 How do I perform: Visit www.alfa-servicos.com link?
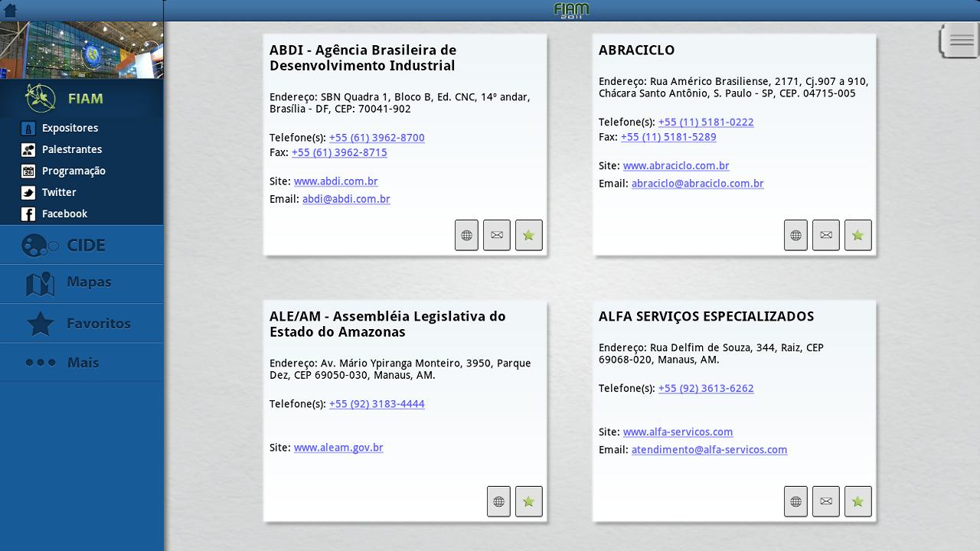click(x=678, y=432)
